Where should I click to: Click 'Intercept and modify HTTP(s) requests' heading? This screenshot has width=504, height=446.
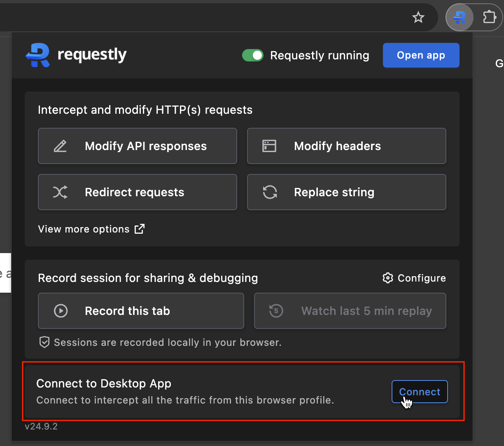pyautogui.click(x=145, y=110)
